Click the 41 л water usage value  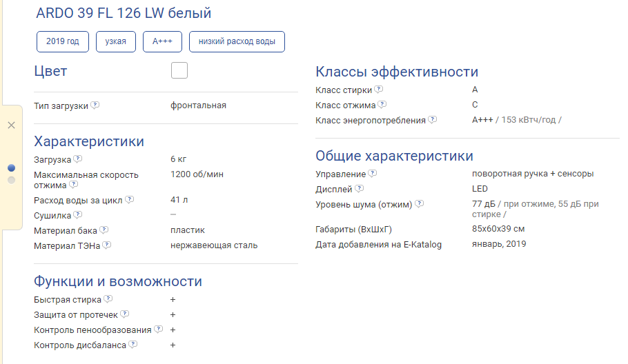[179, 200]
